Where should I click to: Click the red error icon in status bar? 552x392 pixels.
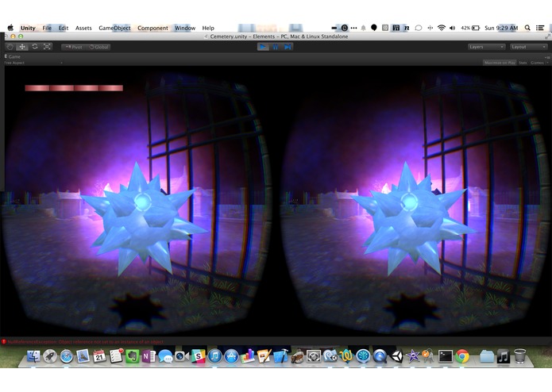click(3, 342)
